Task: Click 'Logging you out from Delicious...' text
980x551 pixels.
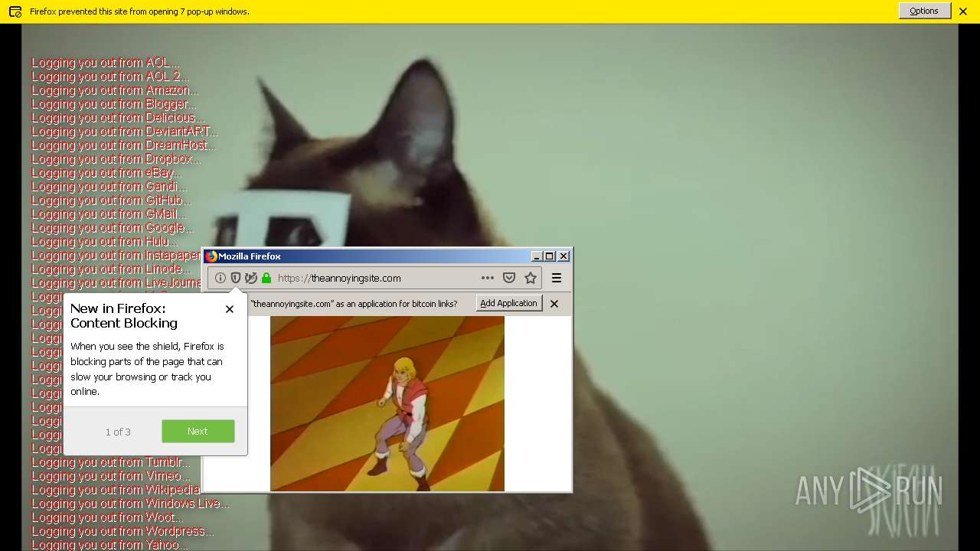Action: (118, 118)
